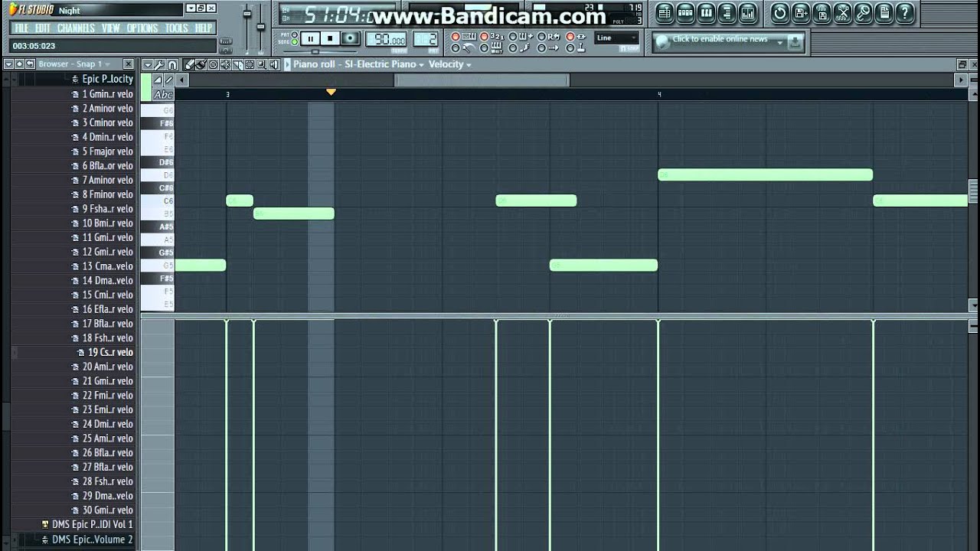Click the render audio file icon
Screen dimensions: 980x551
click(x=822, y=13)
